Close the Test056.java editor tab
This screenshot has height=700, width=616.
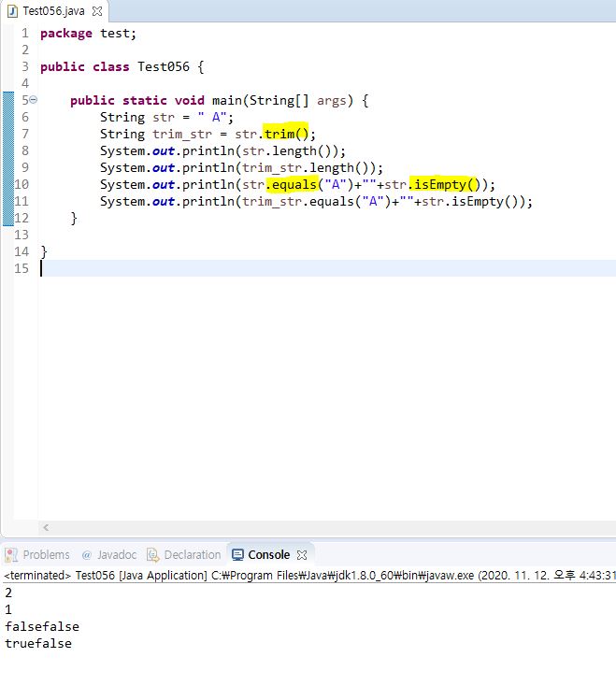click(x=97, y=11)
